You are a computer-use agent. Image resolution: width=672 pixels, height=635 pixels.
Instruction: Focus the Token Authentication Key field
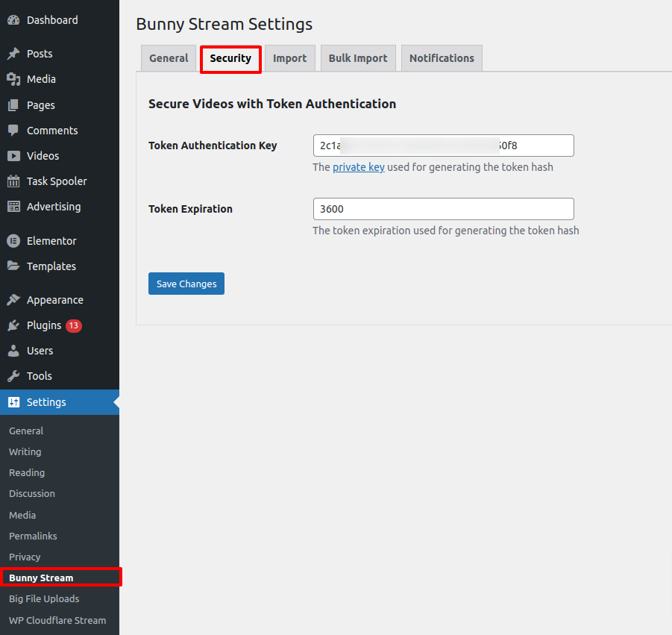pos(443,146)
